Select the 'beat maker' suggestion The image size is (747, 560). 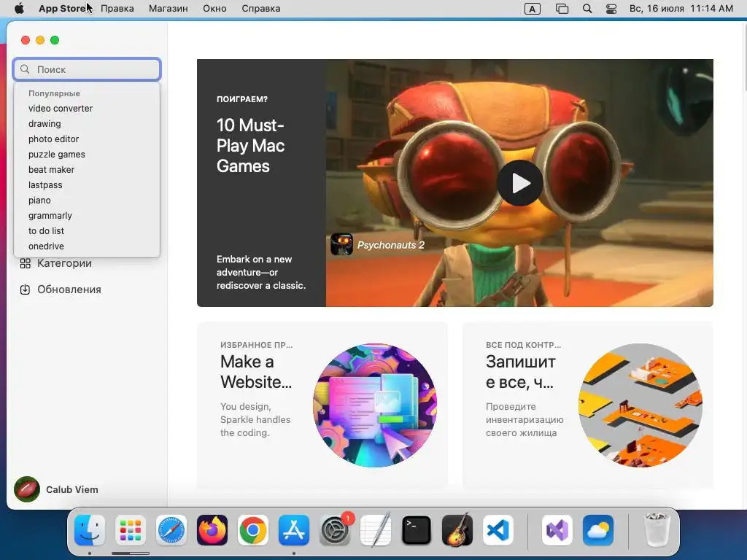87,169
